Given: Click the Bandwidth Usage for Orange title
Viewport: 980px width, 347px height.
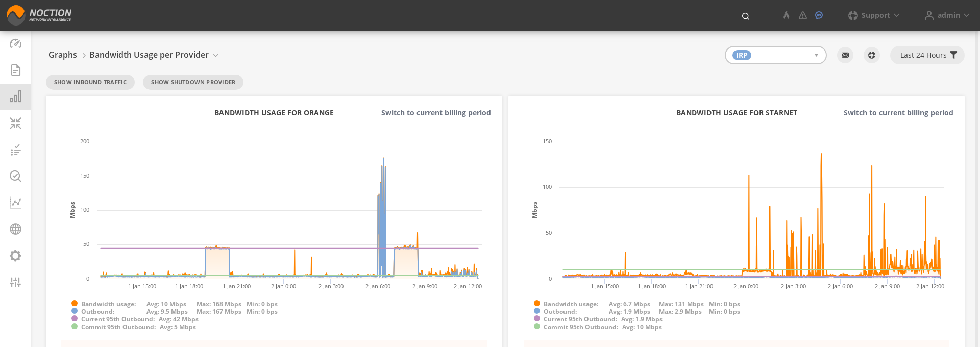Looking at the screenshot, I should click(274, 113).
